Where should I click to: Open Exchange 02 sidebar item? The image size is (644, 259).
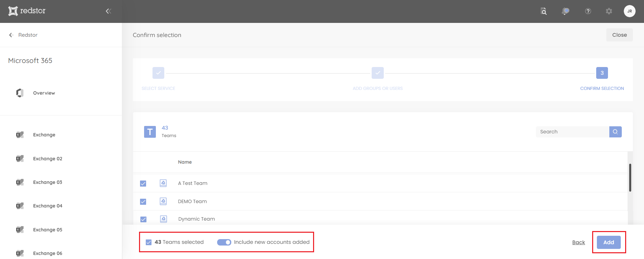[47, 159]
